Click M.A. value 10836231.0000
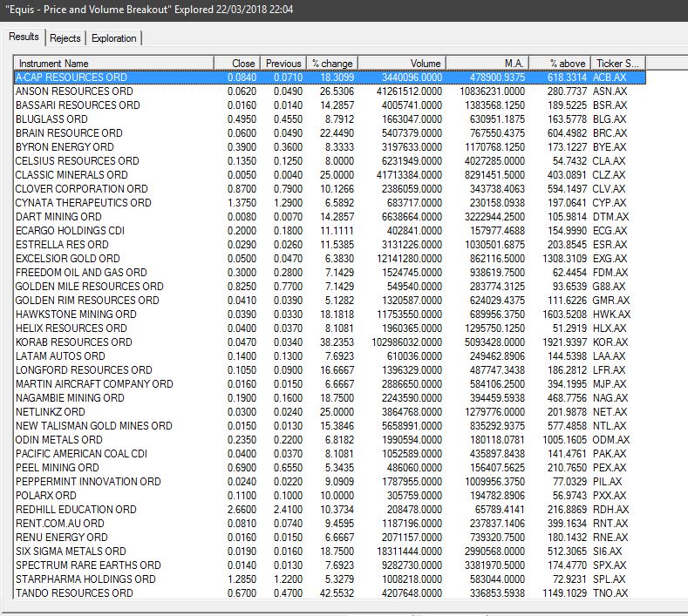Screen dimensions: 688x616 click(x=493, y=91)
